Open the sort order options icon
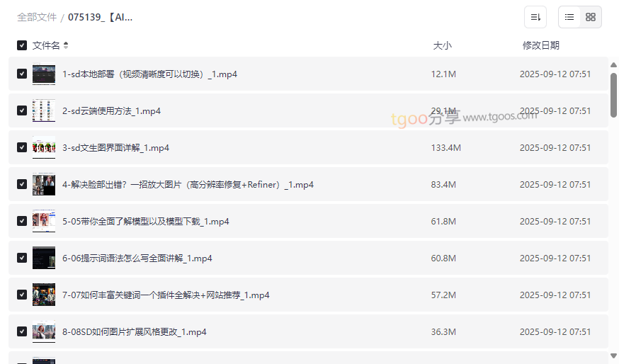Viewport: 619px width, 364px height. click(x=535, y=17)
